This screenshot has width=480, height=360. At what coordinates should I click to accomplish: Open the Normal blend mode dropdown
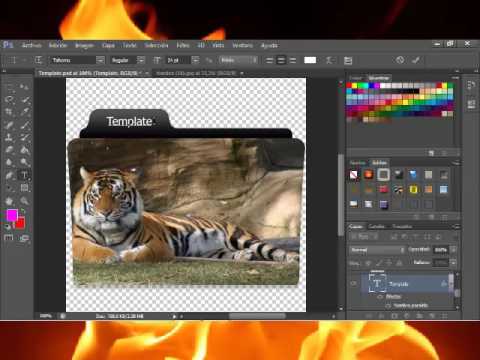[377, 250]
